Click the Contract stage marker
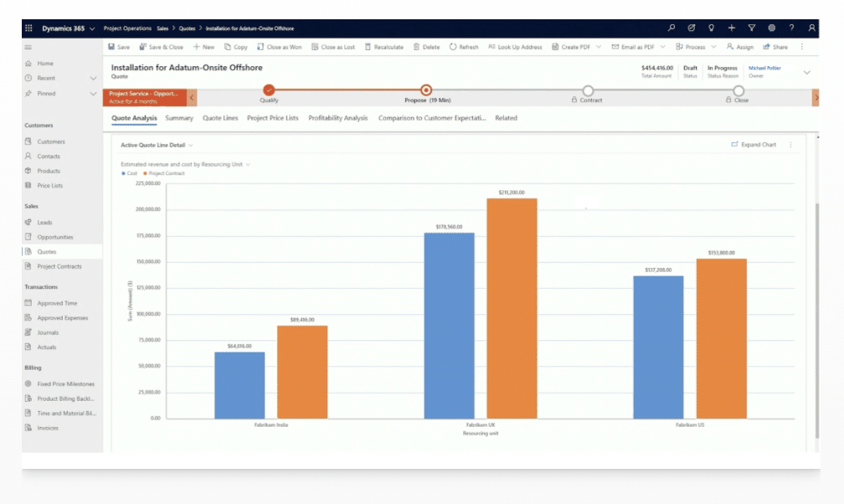The image size is (844, 504). coord(588,90)
